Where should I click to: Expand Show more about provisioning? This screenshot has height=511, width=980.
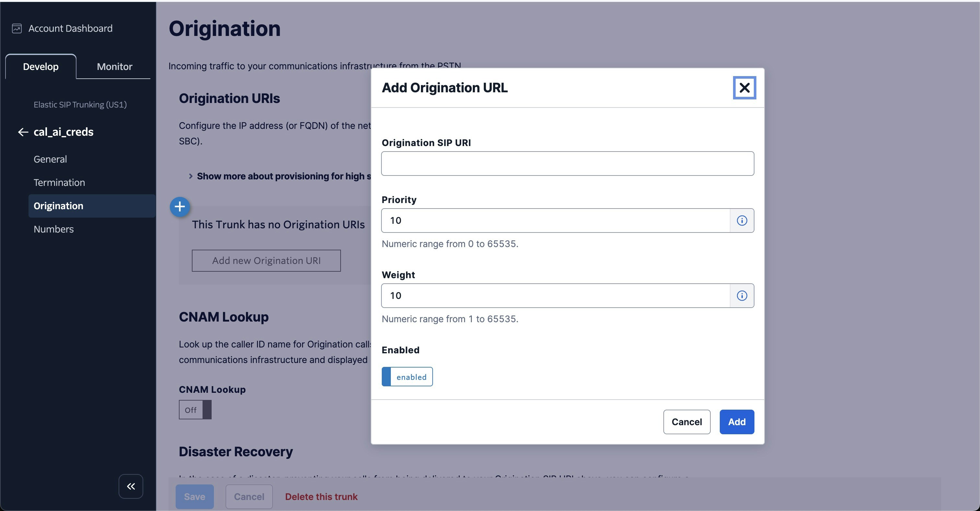[266, 176]
